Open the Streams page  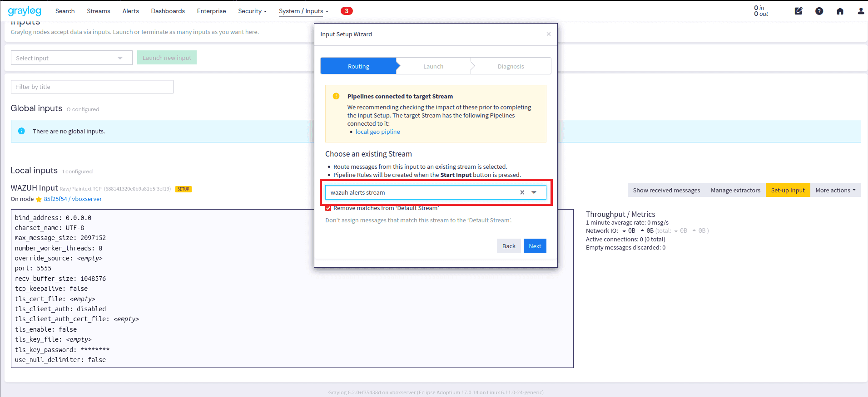click(x=99, y=11)
